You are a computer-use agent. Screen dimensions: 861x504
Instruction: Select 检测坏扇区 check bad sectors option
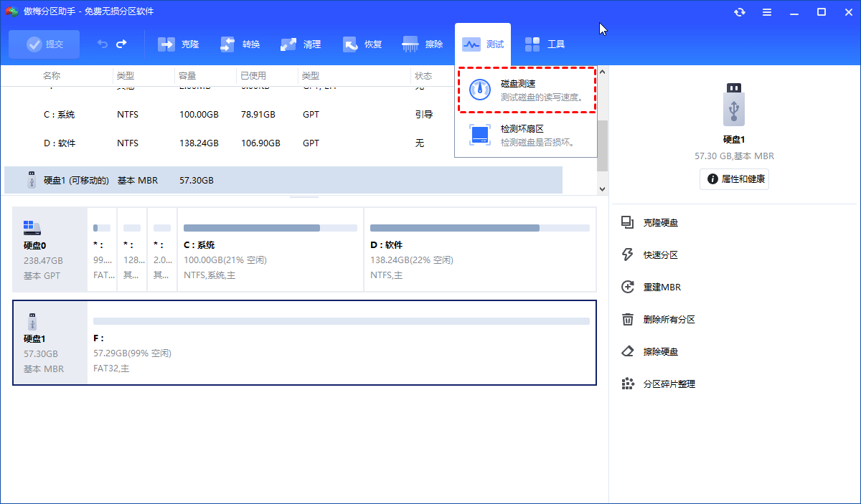(x=527, y=135)
